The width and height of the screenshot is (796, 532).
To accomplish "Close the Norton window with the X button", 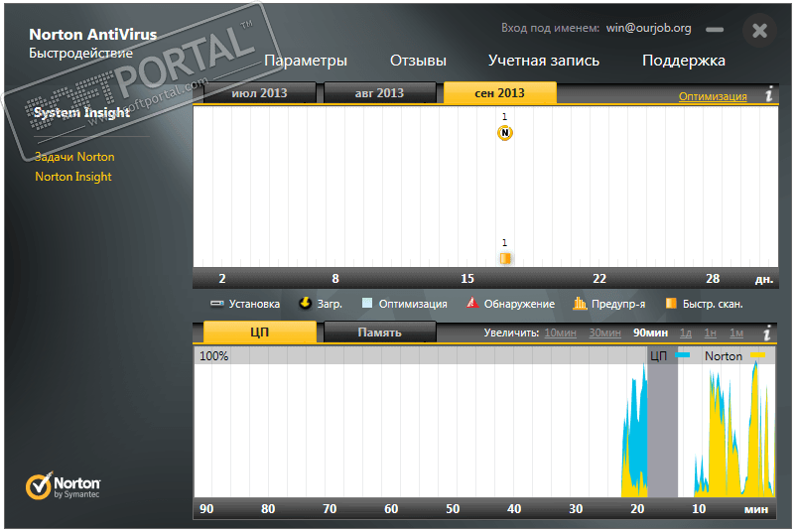I will [x=760, y=31].
